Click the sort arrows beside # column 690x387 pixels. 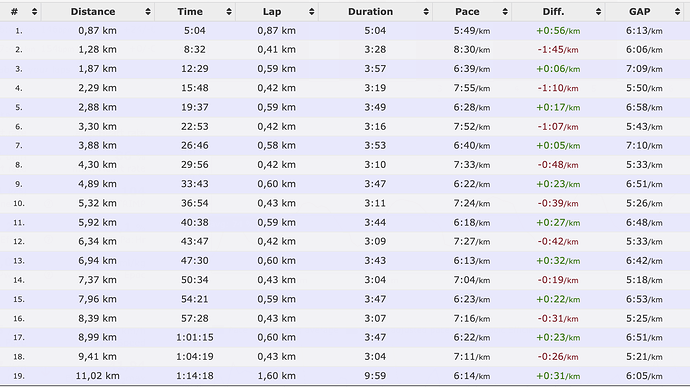(34, 12)
